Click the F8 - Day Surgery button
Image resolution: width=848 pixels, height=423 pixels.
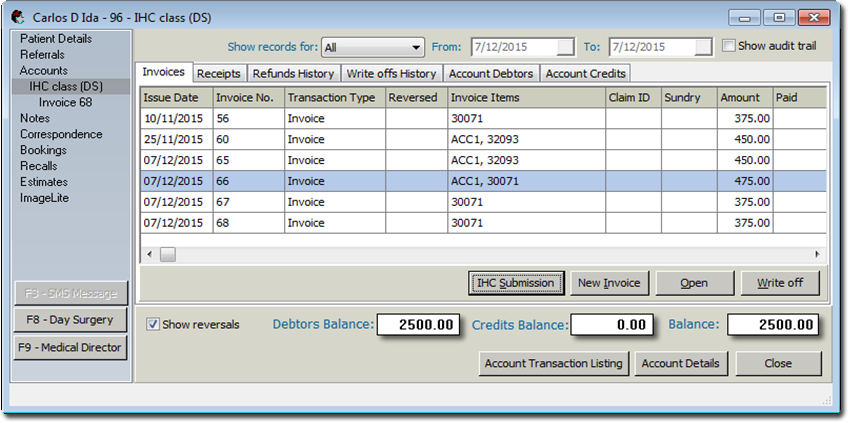click(70, 320)
